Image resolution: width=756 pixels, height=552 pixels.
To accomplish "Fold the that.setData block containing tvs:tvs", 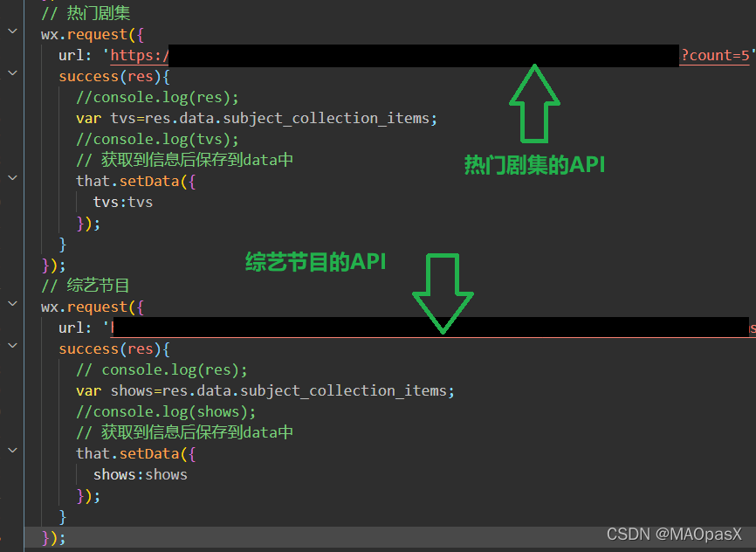I will point(12,178).
